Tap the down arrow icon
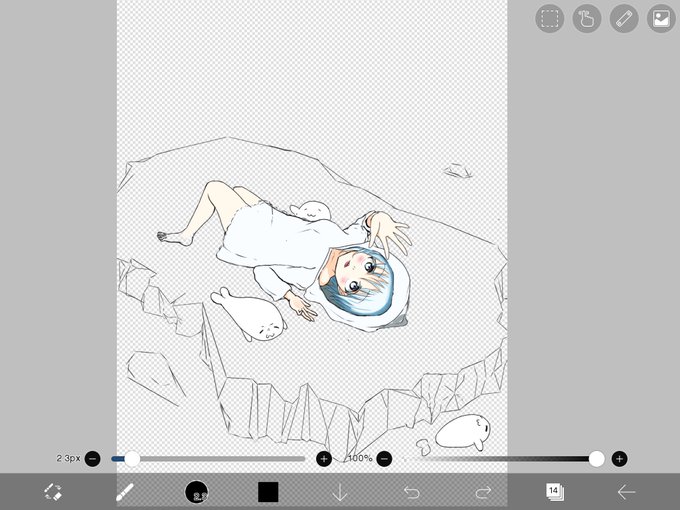This screenshot has width=680, height=510. (340, 492)
